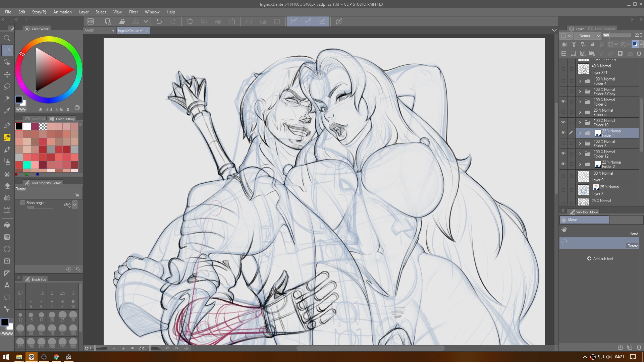Switch to the Color History tab
This screenshot has width=644, height=362.
pyautogui.click(x=62, y=119)
